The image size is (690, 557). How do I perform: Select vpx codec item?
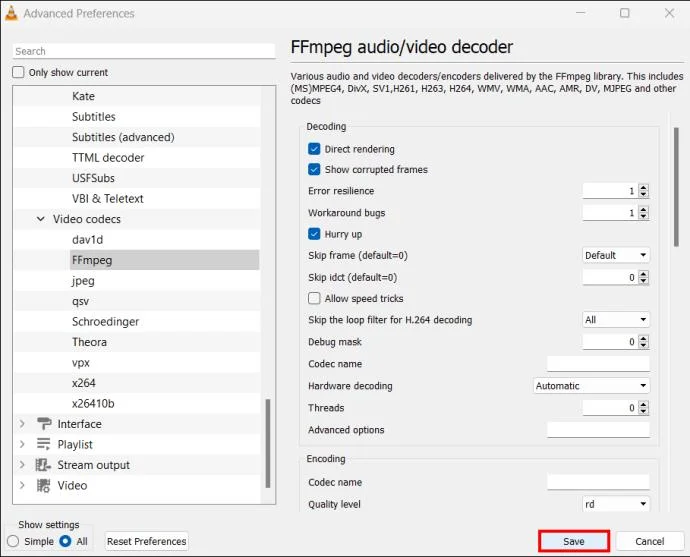point(81,363)
